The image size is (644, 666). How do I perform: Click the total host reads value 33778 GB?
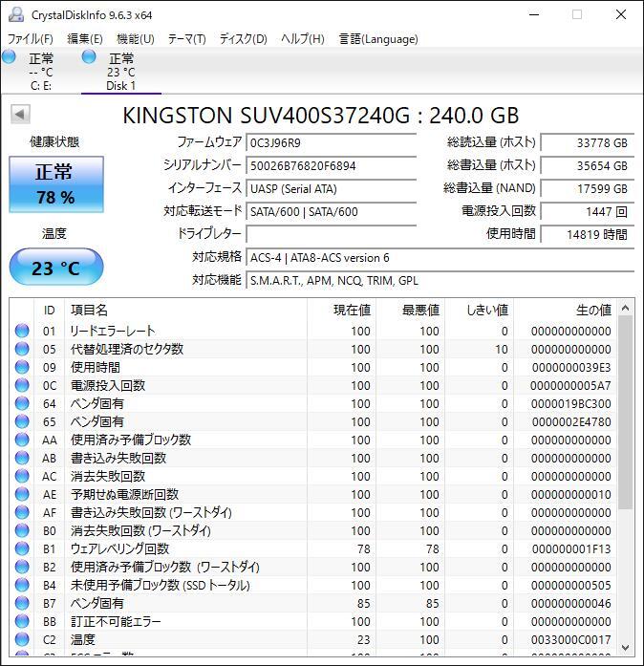[x=587, y=142]
